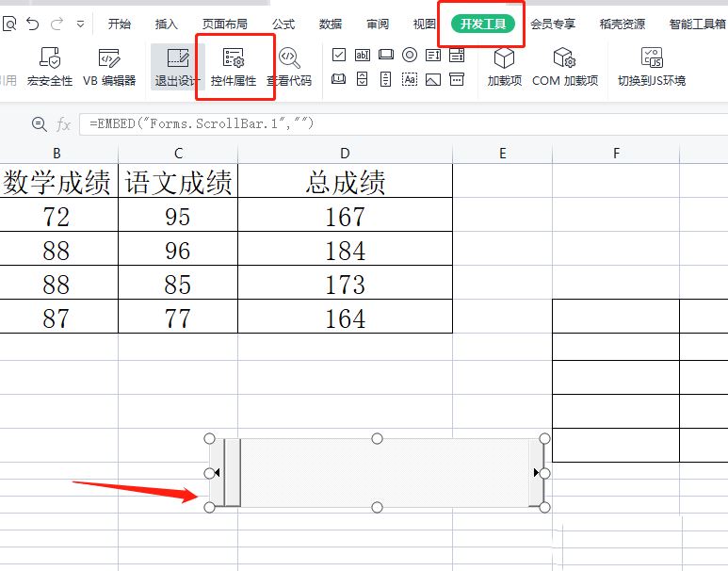Switch to the 开始 tab
Image resolution: width=728 pixels, height=571 pixels.
120,24
